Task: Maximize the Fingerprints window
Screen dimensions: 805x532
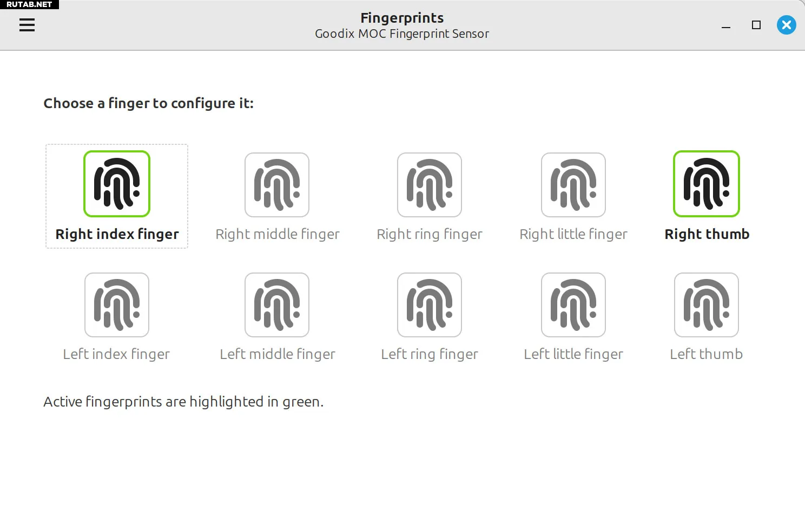Action: click(756, 25)
